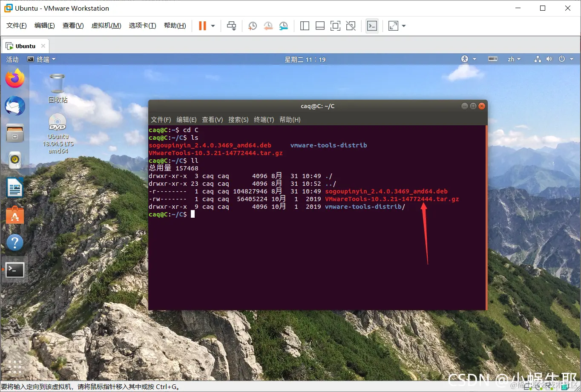Viewport: 581px width, 392px height.
Task: Open Ubuntu Software from the dock
Action: [x=15, y=215]
